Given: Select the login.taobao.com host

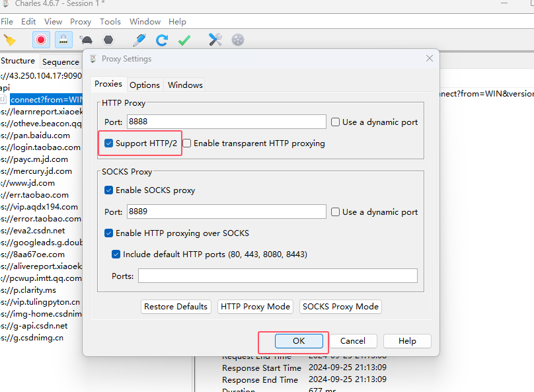Looking at the screenshot, I should 40,147.
